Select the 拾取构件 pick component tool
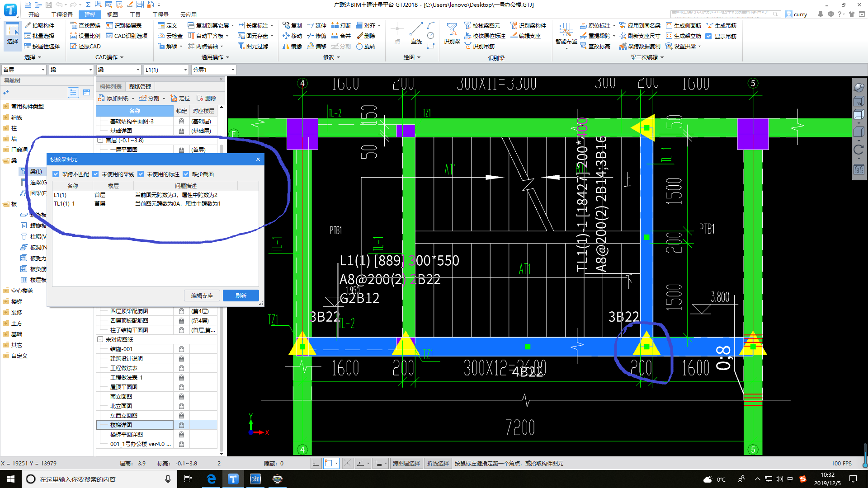Viewport: 868px width, 488px height. 39,25
